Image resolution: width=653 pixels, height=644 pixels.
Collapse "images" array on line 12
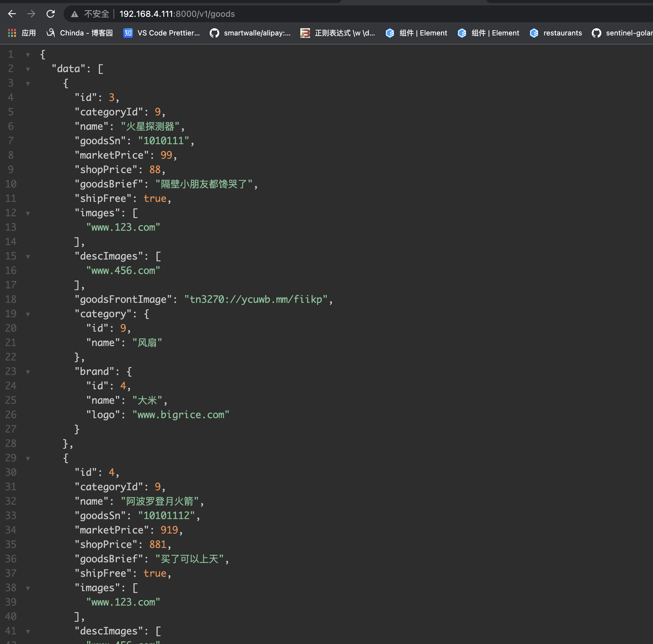[x=28, y=213]
